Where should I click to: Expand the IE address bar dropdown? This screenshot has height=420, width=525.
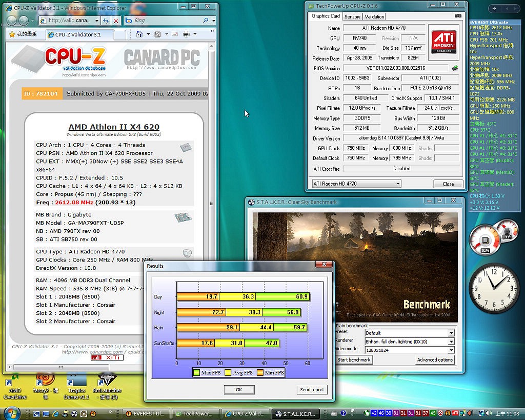pyautogui.click(x=96, y=21)
